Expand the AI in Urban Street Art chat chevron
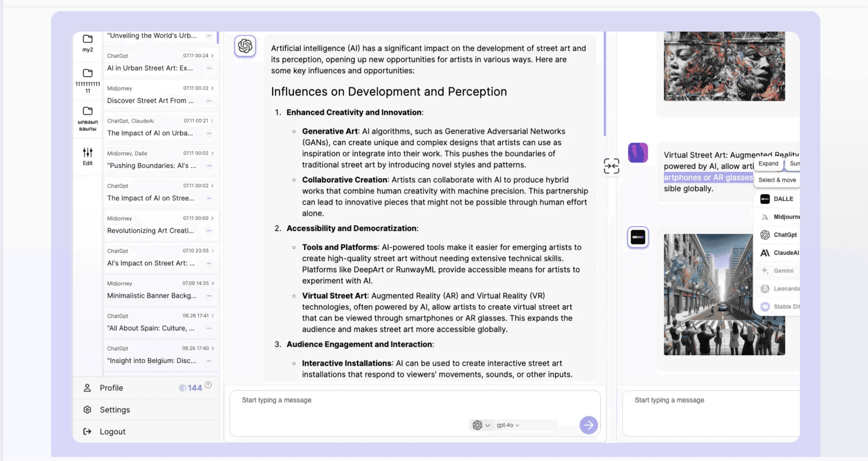This screenshot has width=868, height=461. tap(212, 56)
